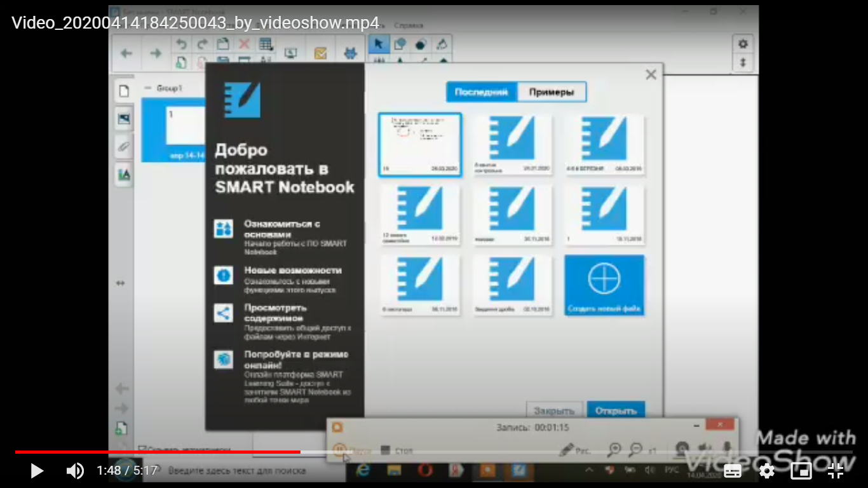
Task: Click the Открыть button
Action: point(616,411)
